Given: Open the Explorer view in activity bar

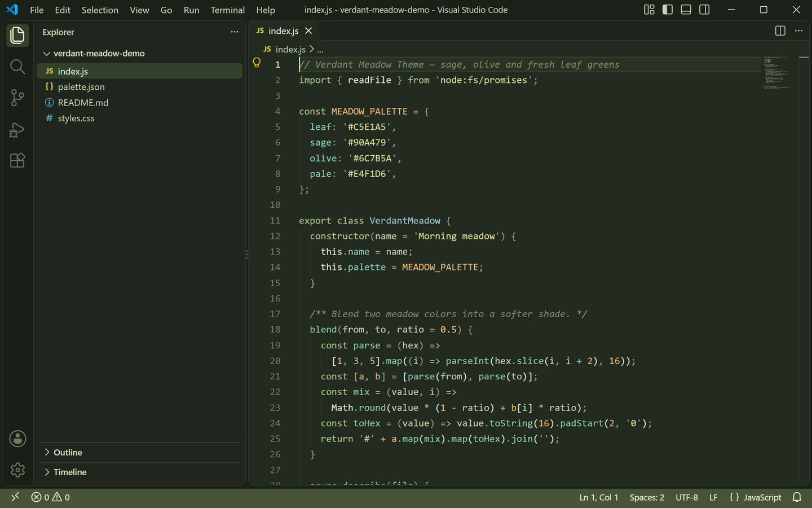Looking at the screenshot, I should [17, 36].
